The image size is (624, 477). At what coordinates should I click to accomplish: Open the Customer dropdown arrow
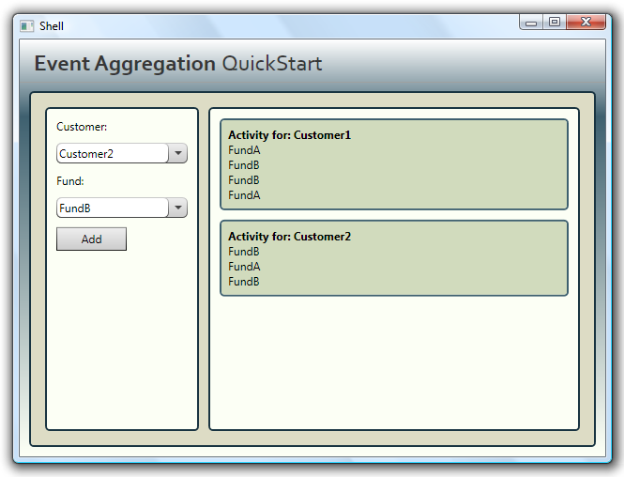tap(178, 154)
